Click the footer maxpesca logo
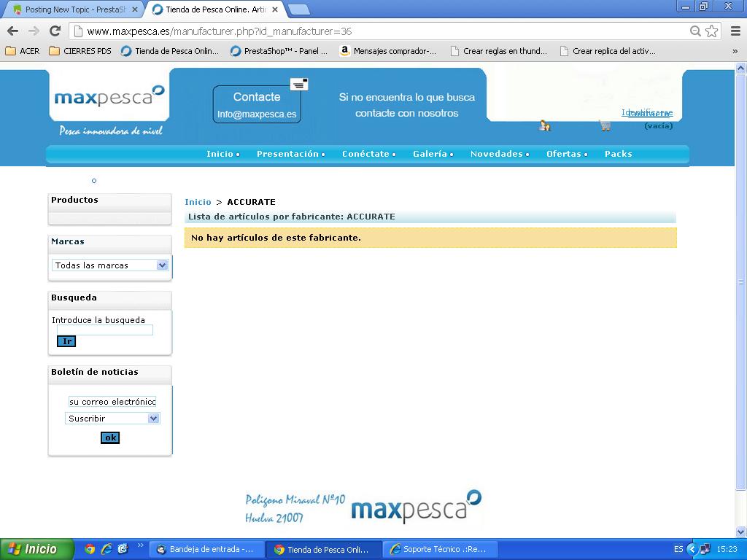Viewport: 747px width, 560px height. pos(416,507)
